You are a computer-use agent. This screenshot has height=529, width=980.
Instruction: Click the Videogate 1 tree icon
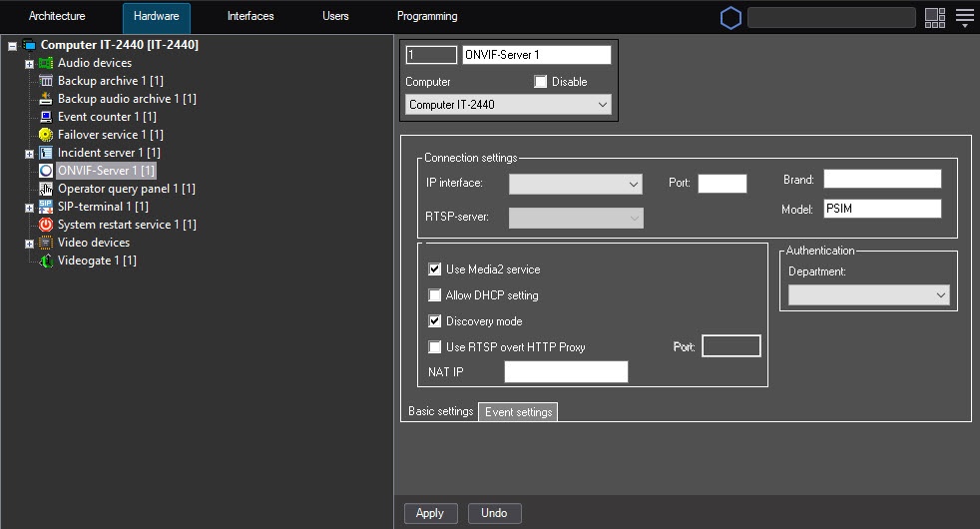(x=46, y=261)
